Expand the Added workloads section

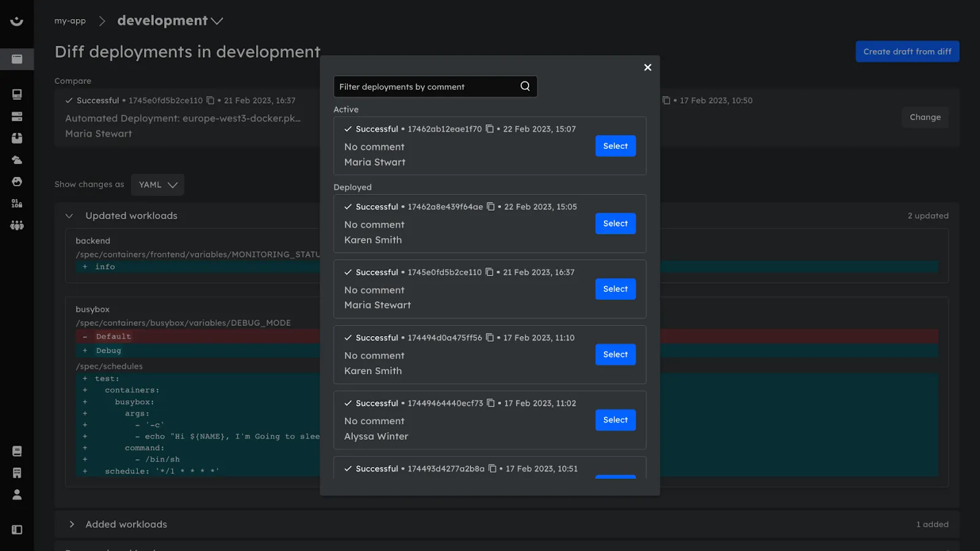click(72, 524)
